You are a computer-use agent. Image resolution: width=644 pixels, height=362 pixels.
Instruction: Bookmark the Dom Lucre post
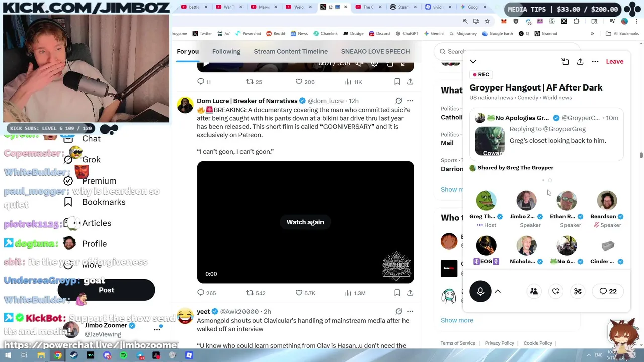(x=397, y=293)
